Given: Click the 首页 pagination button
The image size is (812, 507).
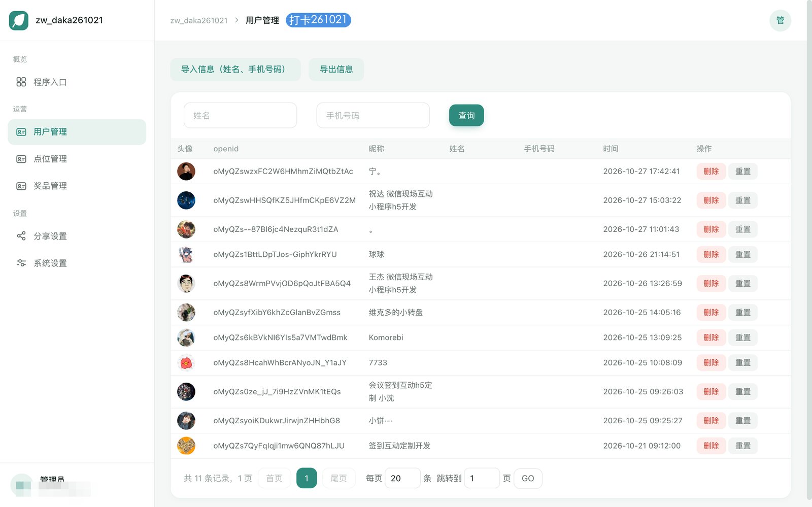Looking at the screenshot, I should click(x=274, y=478).
